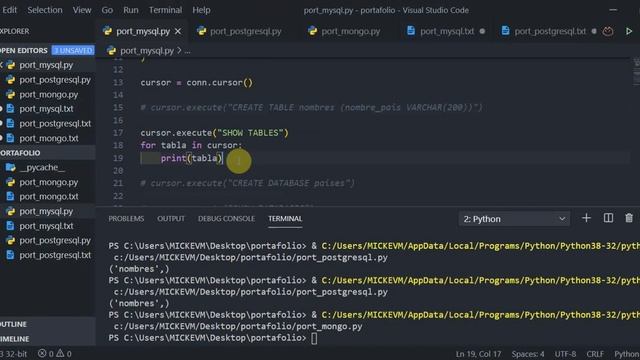
Task: Kill terminal with trash icon
Action: 629,218
